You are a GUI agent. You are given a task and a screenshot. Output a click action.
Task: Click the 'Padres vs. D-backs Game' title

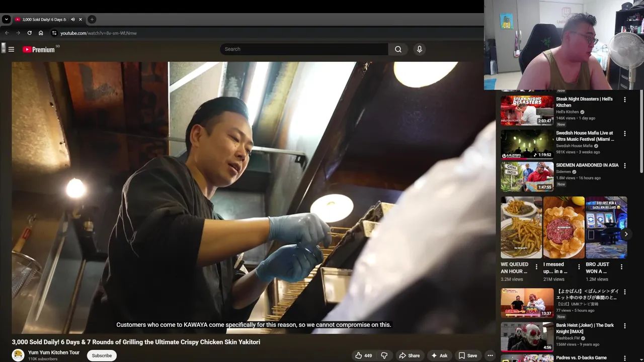point(581,358)
